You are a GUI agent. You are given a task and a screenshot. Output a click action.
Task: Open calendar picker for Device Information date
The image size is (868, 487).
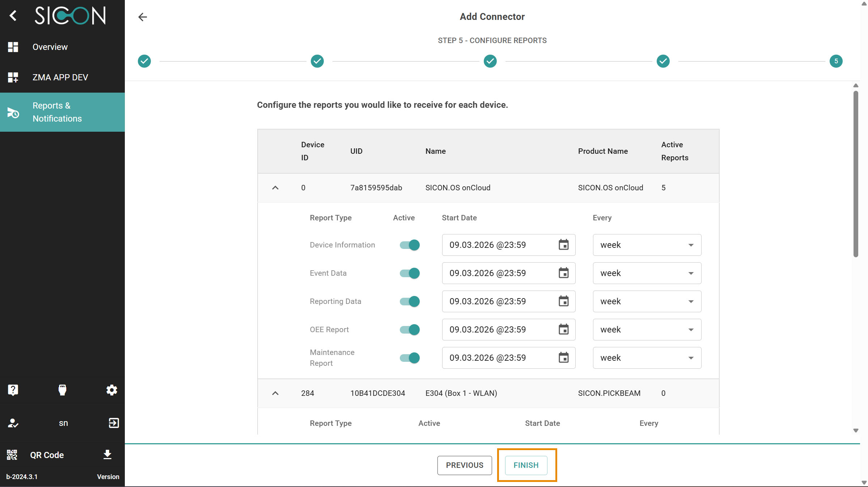[563, 245]
